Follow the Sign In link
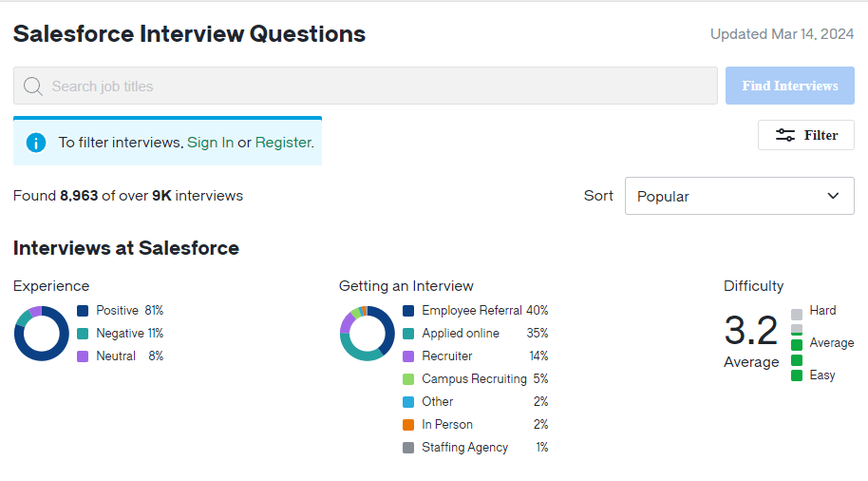The width and height of the screenshot is (868, 481). [211, 143]
